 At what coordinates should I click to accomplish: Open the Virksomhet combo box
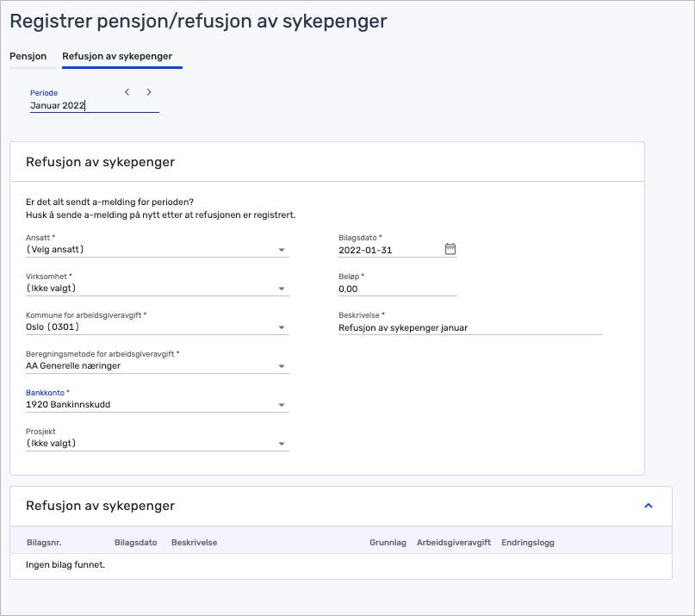(x=155, y=288)
